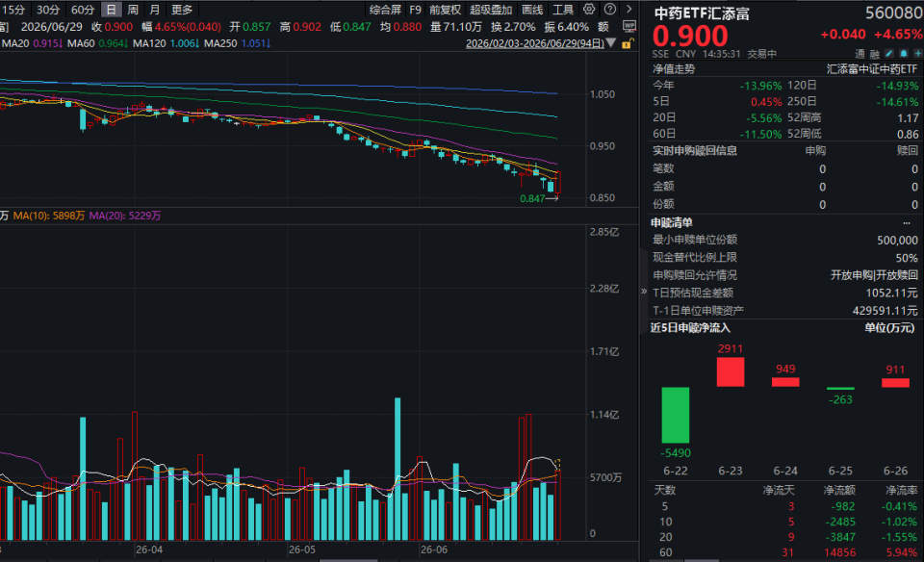Click the MA(20): 5229万 volume label
924x562 pixels.
click(125, 216)
